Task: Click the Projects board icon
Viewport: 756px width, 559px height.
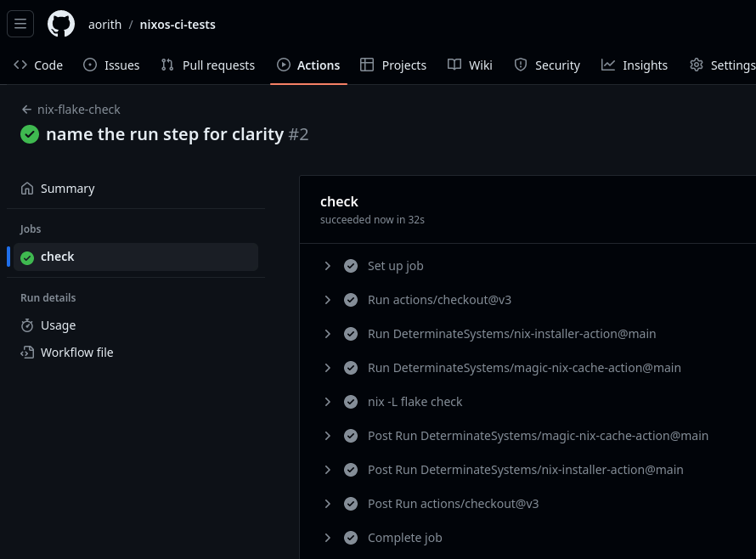Action: pyautogui.click(x=368, y=65)
